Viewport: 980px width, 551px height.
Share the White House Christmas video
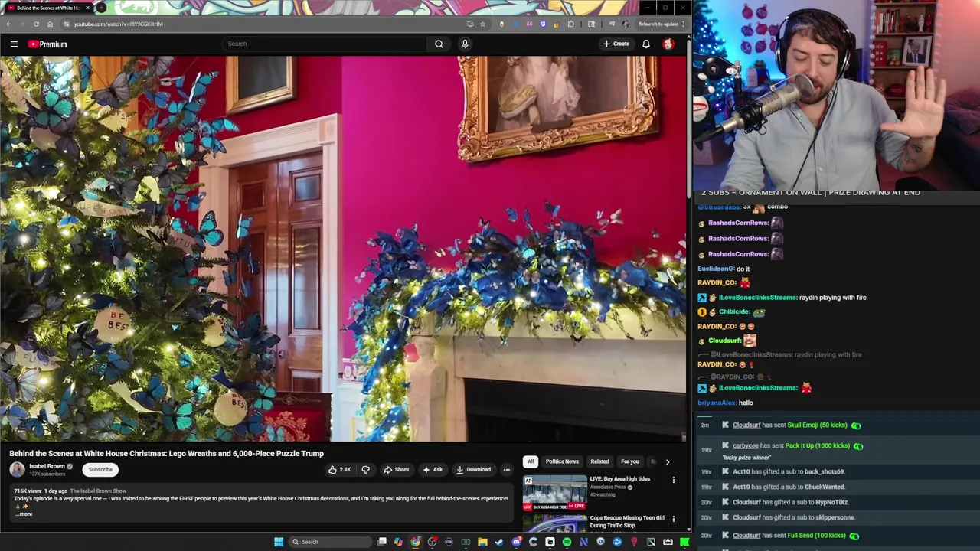(x=396, y=469)
